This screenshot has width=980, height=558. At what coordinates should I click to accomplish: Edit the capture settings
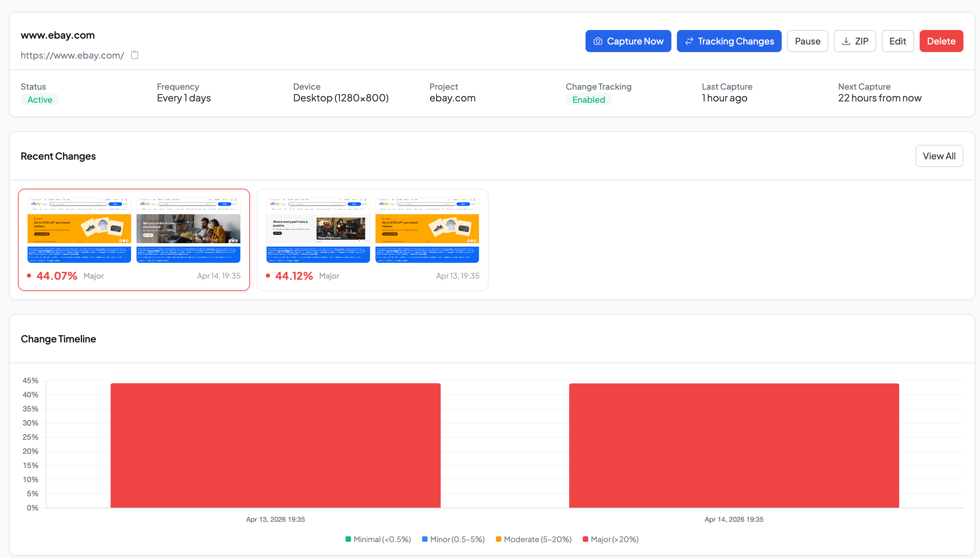coord(898,41)
